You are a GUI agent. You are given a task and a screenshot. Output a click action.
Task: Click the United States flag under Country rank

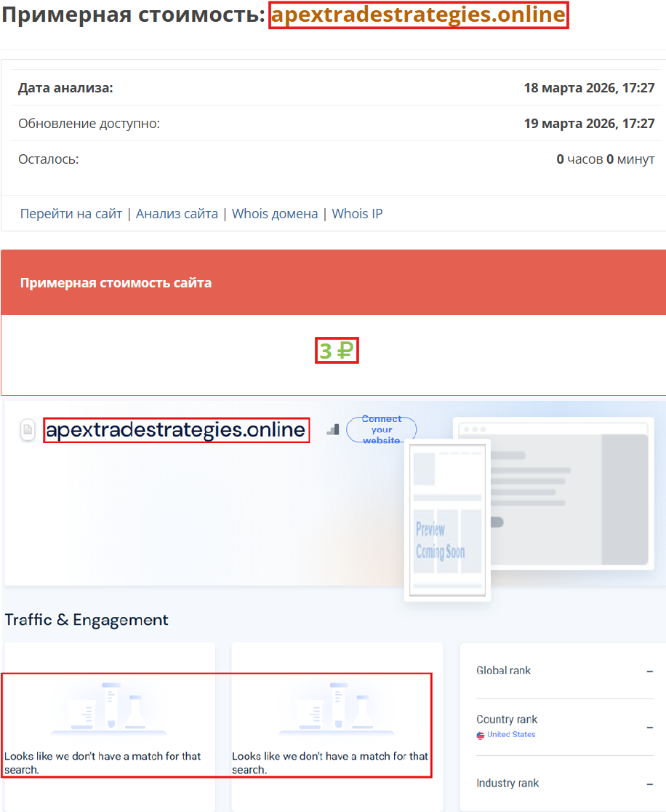(x=480, y=735)
